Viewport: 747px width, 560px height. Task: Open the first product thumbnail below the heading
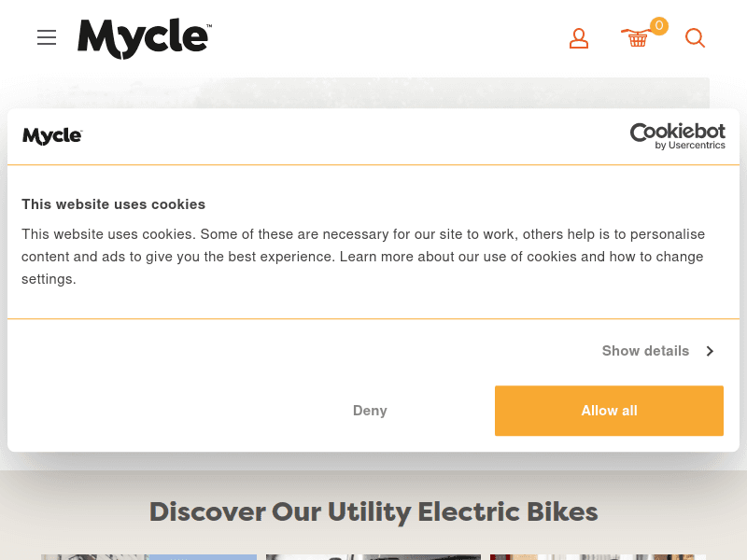(x=149, y=557)
